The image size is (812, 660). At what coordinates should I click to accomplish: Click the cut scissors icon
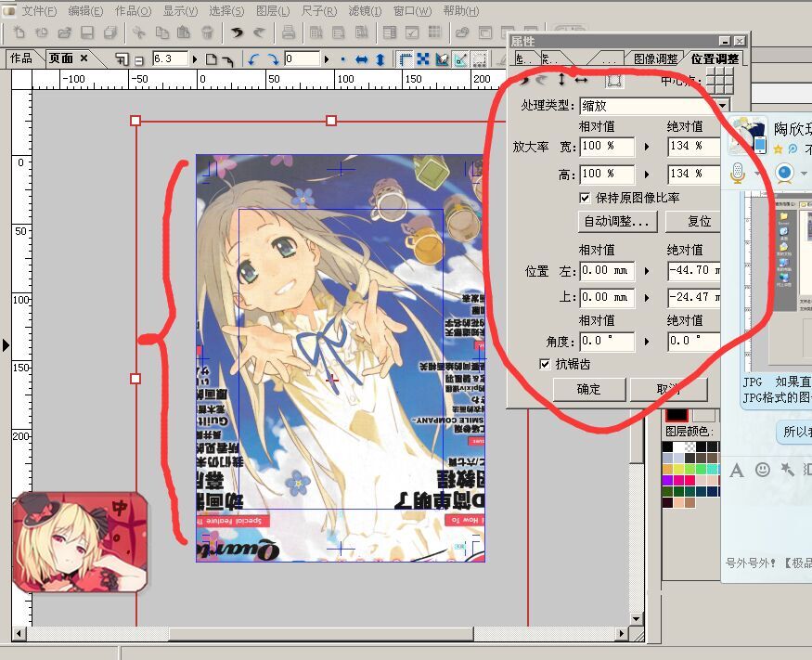click(138, 32)
